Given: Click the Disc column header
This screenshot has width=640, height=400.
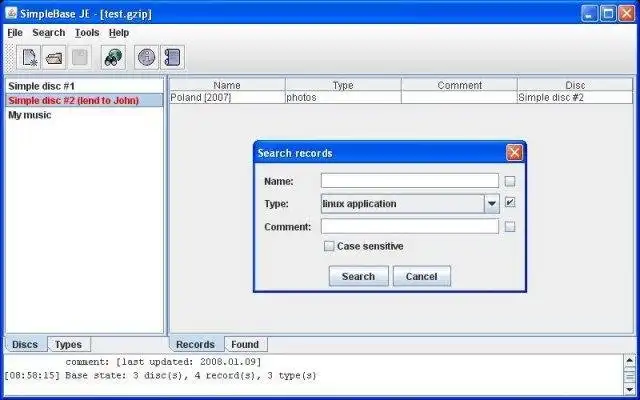Looking at the screenshot, I should (575, 85).
